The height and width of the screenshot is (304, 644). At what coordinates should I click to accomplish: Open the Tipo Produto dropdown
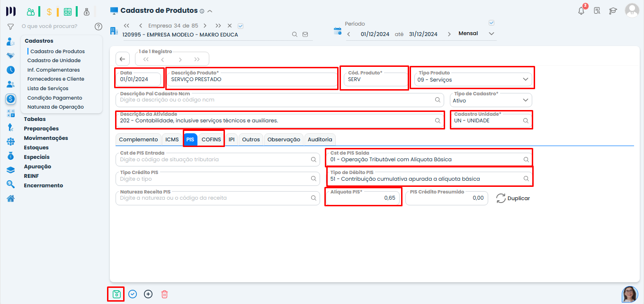coord(525,80)
